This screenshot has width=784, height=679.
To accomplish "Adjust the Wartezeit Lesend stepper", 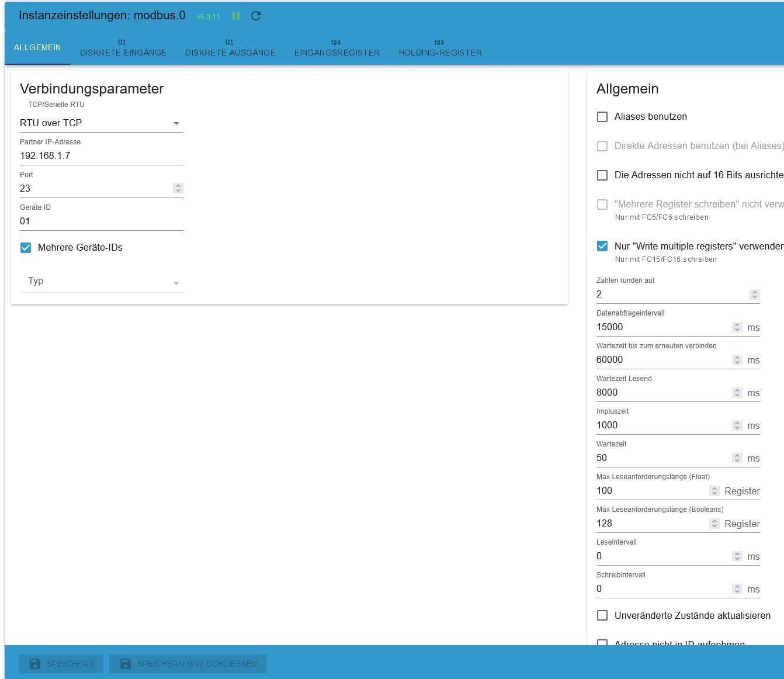I will [x=737, y=393].
